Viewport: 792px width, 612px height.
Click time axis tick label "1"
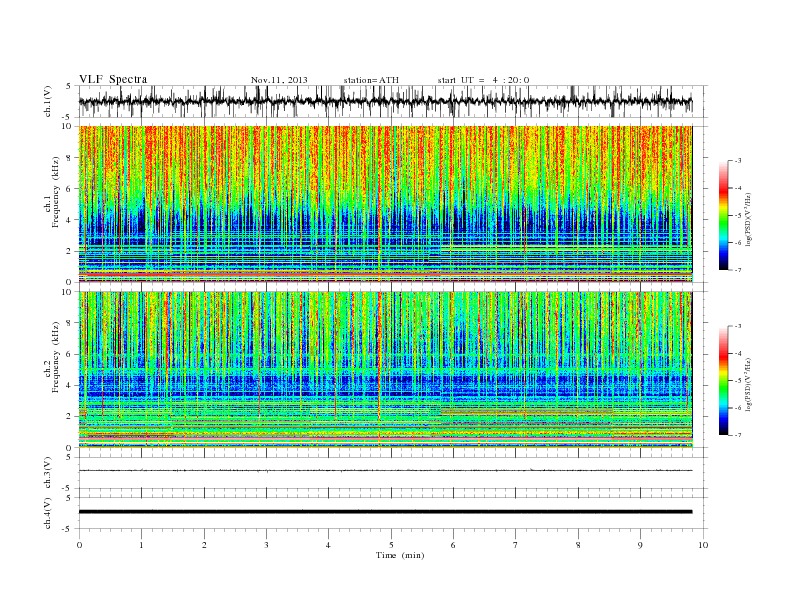142,545
